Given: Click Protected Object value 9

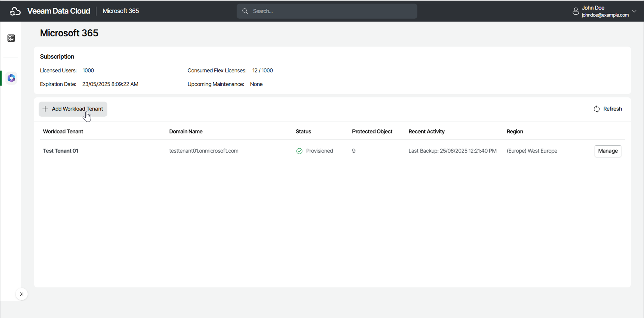Looking at the screenshot, I should pos(354,151).
